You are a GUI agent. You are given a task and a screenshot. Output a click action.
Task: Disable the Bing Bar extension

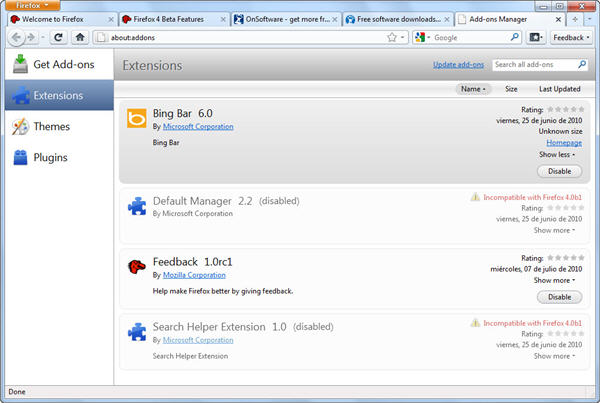[x=559, y=171]
